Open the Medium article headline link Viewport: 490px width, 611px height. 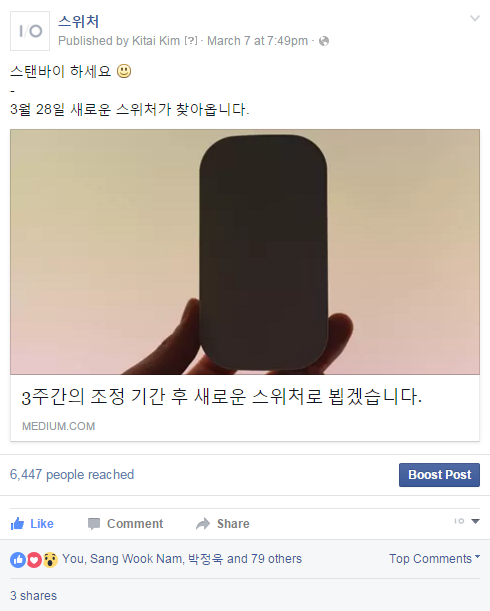tap(221, 397)
